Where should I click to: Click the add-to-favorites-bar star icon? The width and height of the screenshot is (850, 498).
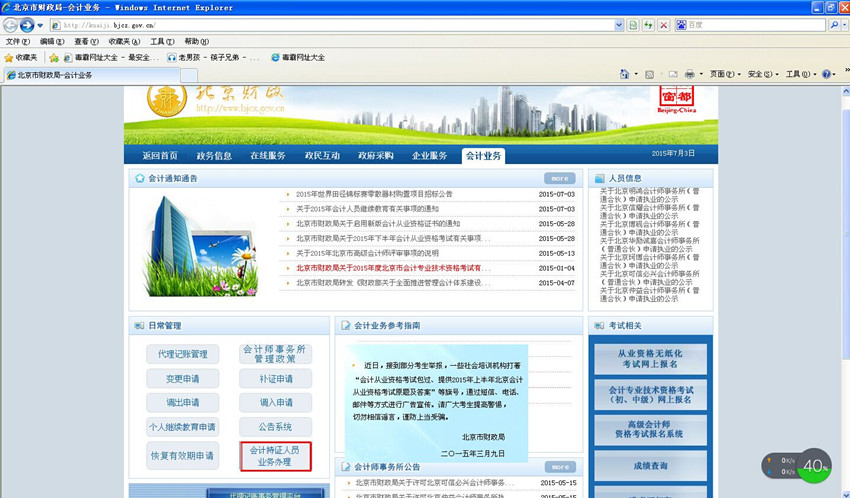pyautogui.click(x=54, y=57)
